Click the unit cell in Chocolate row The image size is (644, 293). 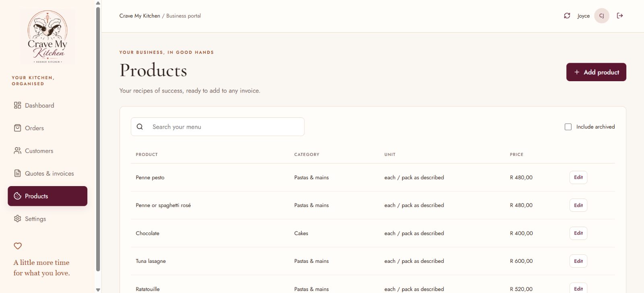[x=414, y=233]
